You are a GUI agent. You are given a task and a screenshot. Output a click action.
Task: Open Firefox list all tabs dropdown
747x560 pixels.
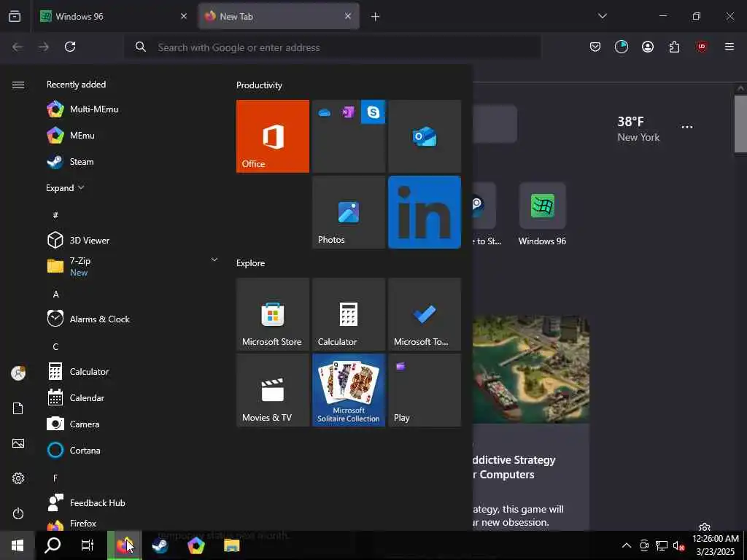tap(602, 16)
